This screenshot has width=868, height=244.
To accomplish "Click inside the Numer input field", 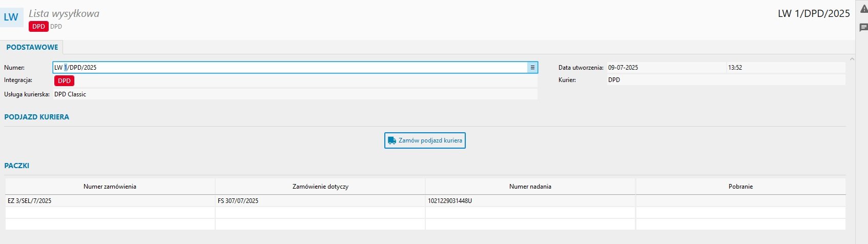I will coord(287,68).
